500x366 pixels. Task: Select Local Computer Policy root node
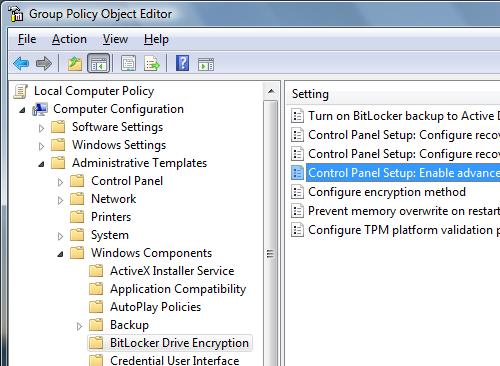[x=94, y=91]
